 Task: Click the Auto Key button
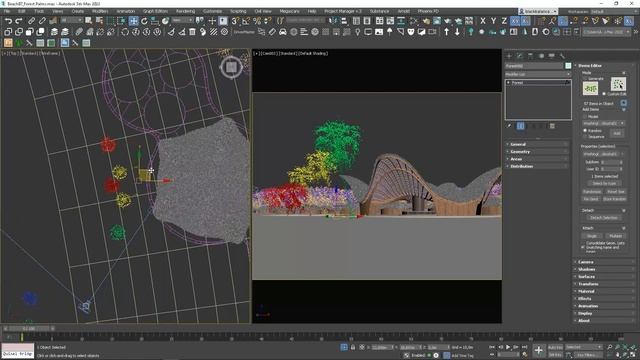point(555,347)
